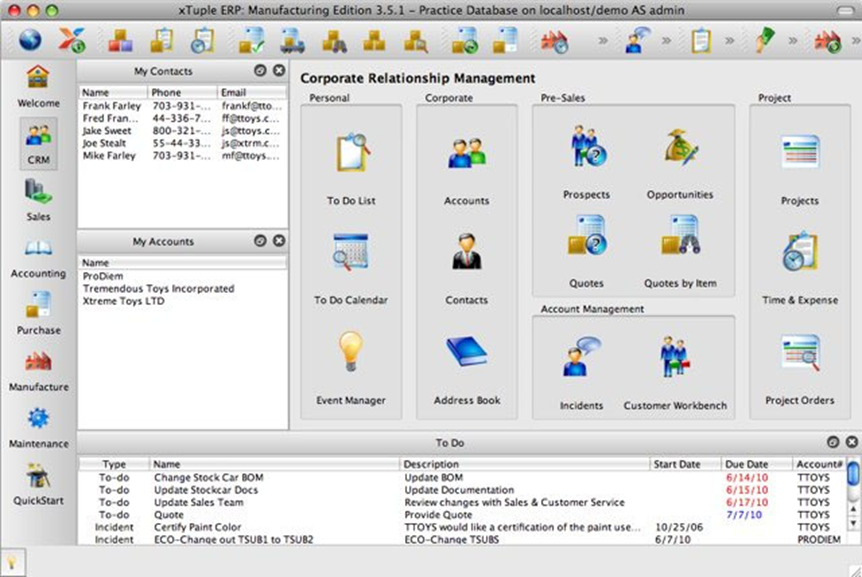Sort To Do list by Start Date header
862x577 pixels.
tap(686, 464)
